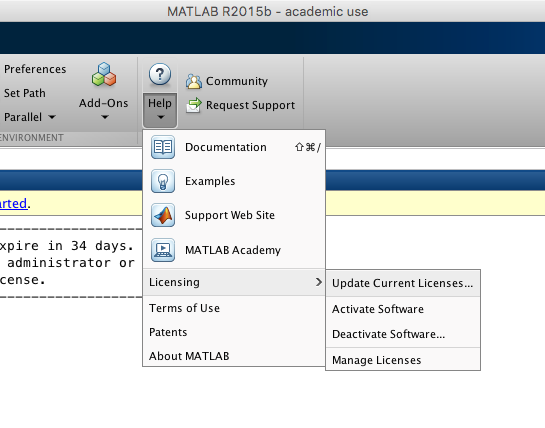Click the Community people icon
The image size is (545, 428).
194,81
